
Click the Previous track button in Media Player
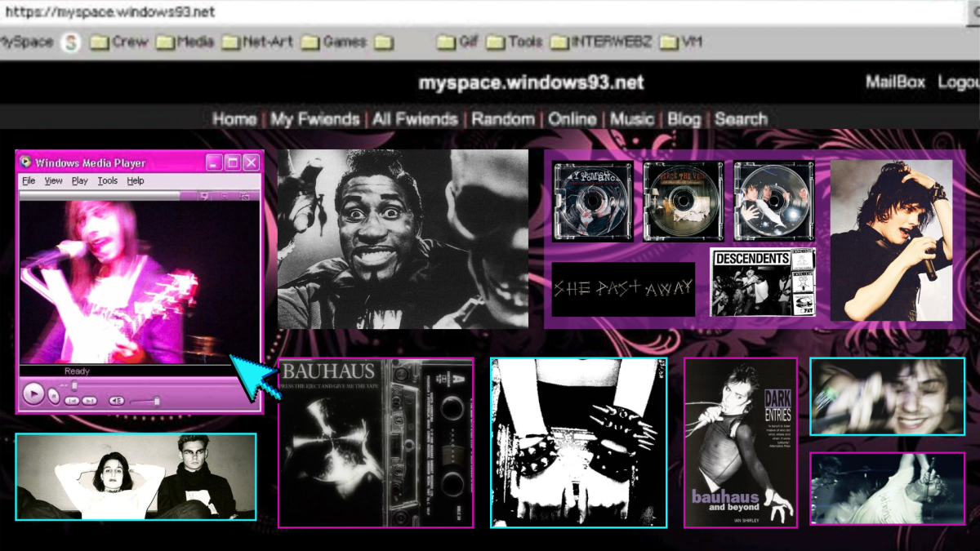coord(72,401)
